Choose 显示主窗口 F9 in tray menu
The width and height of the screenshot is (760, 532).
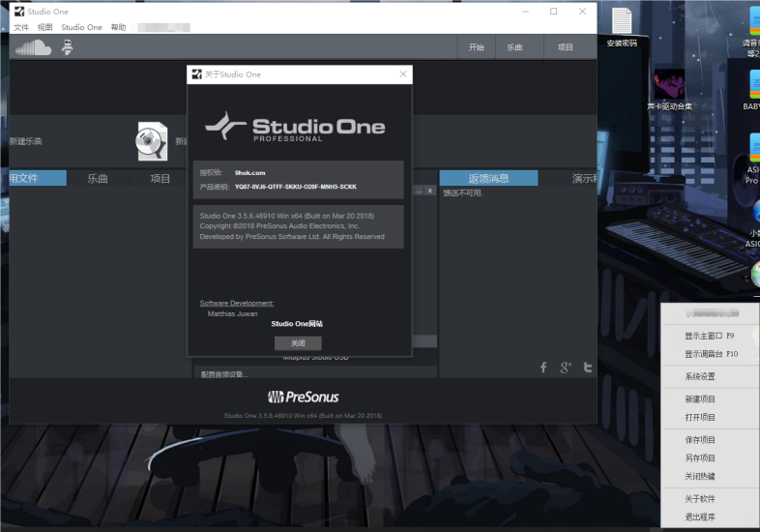point(709,336)
